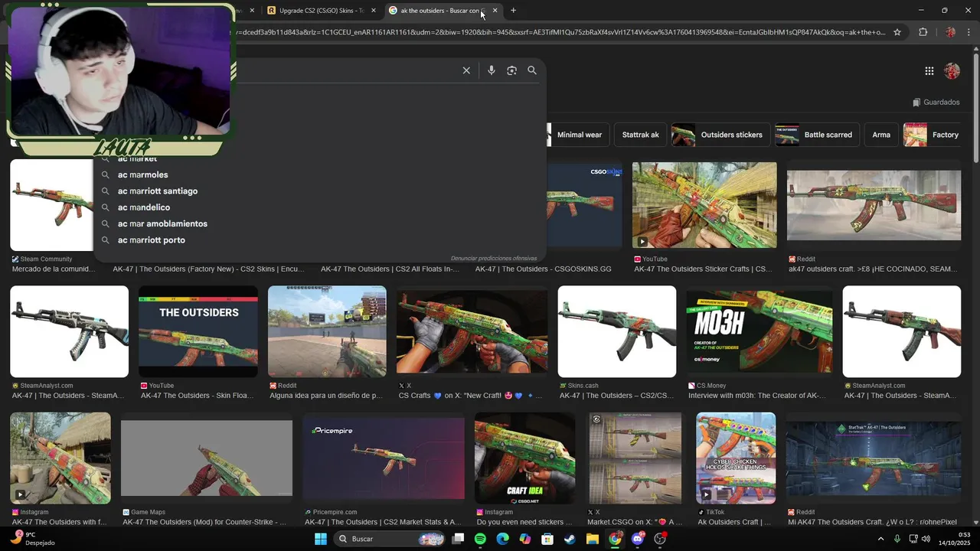This screenshot has width=980, height=551.
Task: Filter by Minimal wear chip
Action: 580,135
